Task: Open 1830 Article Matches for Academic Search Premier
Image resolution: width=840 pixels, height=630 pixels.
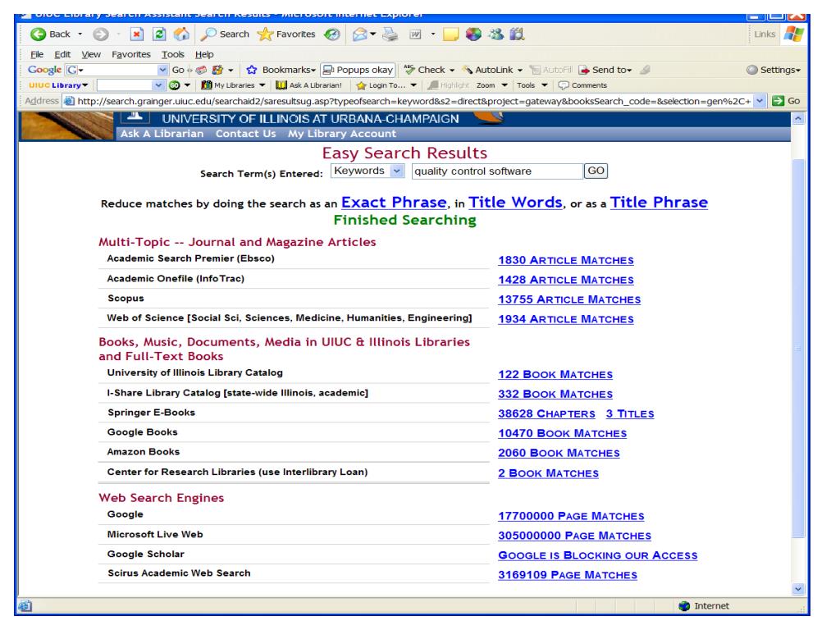Action: pos(566,260)
